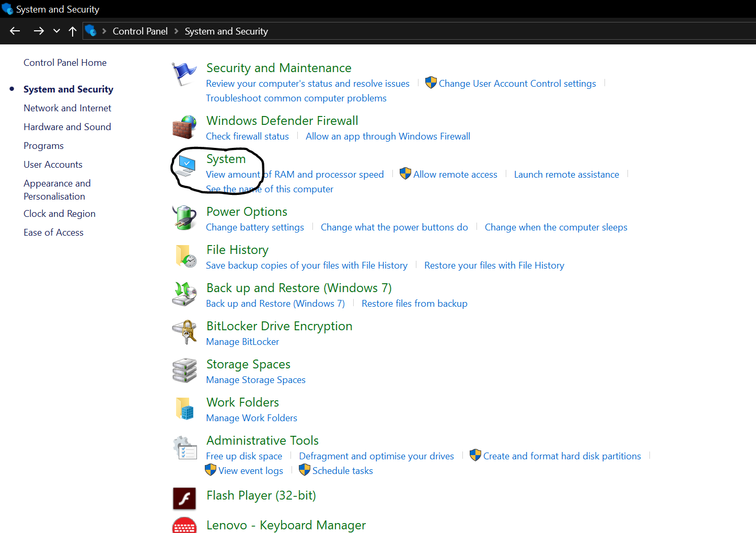The height and width of the screenshot is (533, 756).
Task: Click the Lenovo Keyboard Manager red icon
Action: (184, 525)
